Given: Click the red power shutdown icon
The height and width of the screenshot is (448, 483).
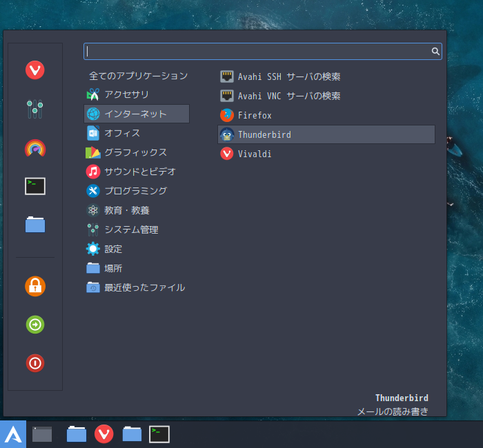Looking at the screenshot, I should pos(35,363).
